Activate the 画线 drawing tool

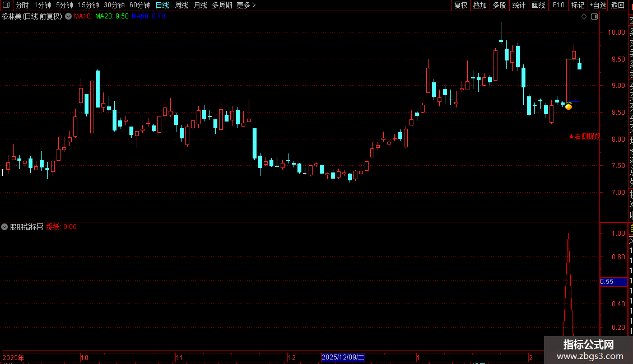coord(538,5)
